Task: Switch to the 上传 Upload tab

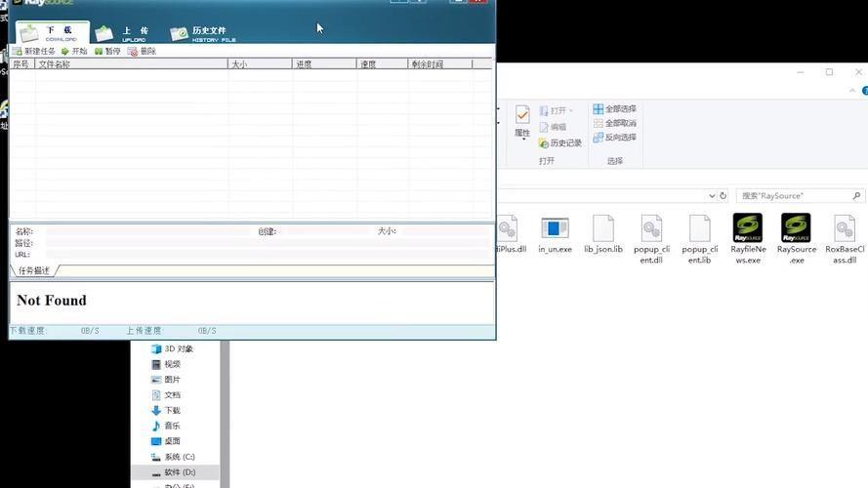Action: tap(123, 33)
